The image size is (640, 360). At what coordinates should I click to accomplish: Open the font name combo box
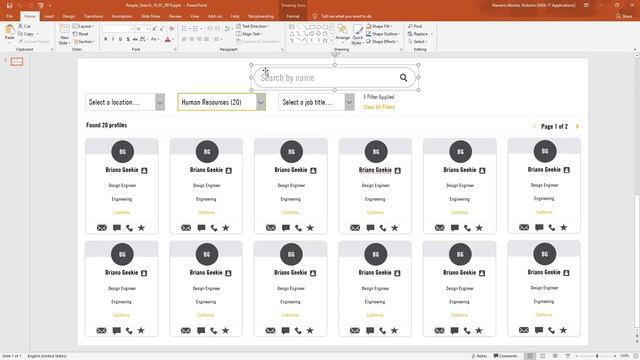point(118,29)
